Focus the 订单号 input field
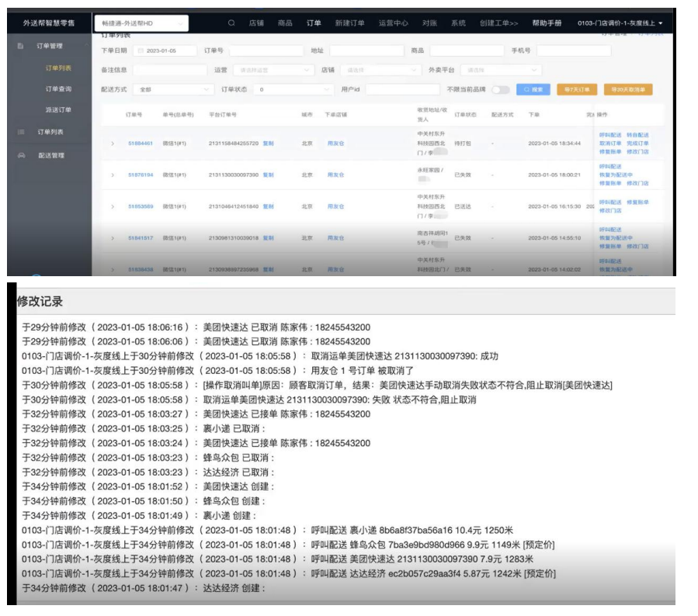 [x=266, y=50]
